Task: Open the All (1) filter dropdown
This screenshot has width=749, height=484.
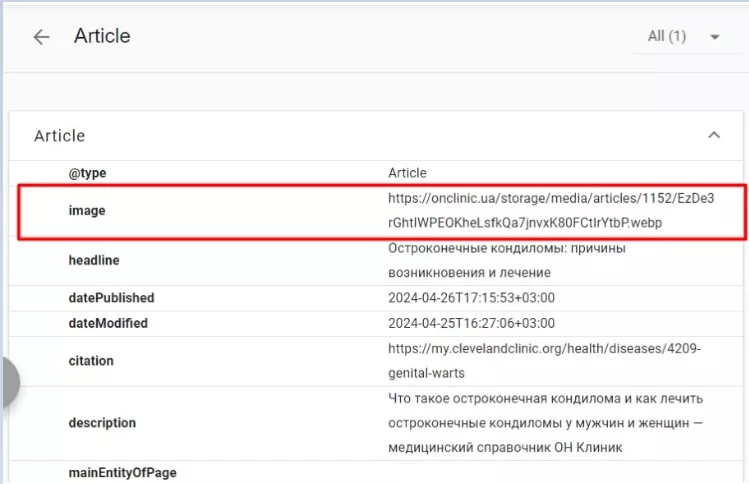Action: click(684, 37)
